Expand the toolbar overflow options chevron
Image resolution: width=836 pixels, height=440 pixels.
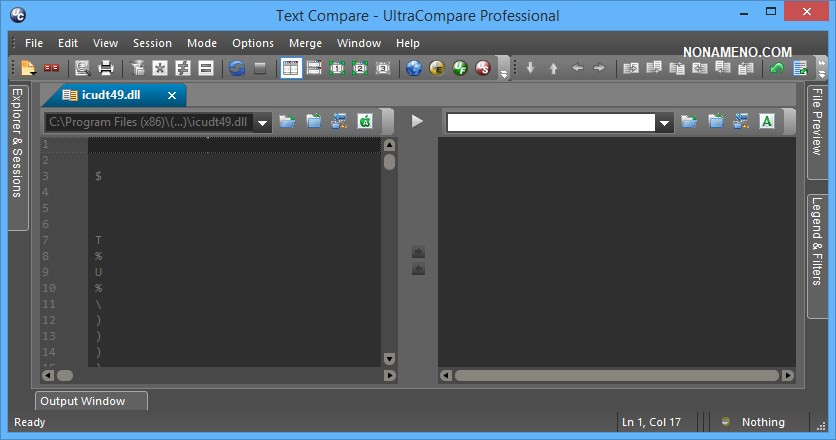tap(504, 72)
